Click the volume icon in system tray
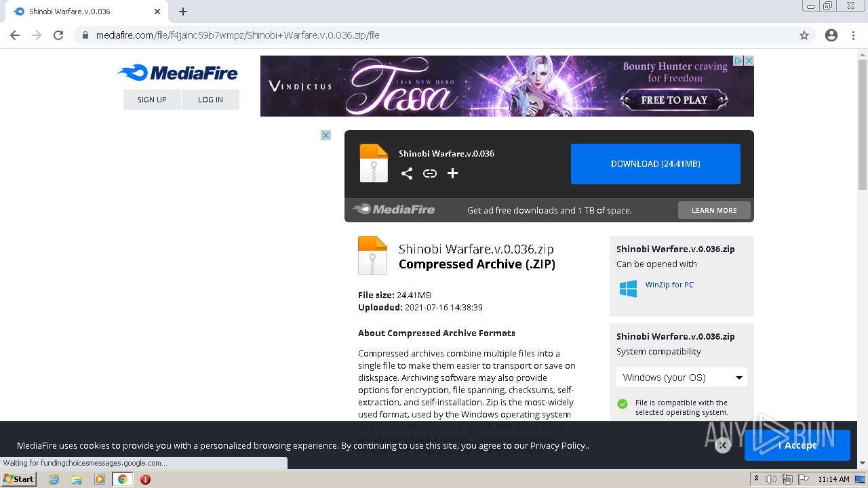The image size is (868, 488). coord(772,479)
